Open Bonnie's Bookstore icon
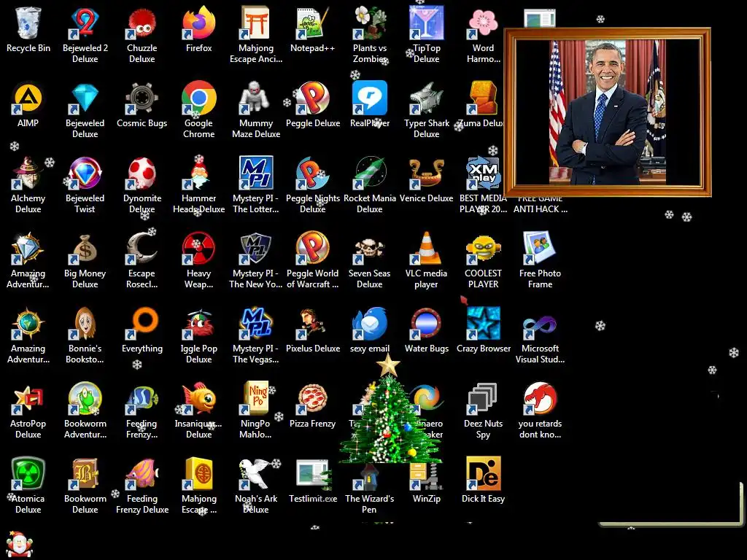Image resolution: width=747 pixels, height=560 pixels. tap(85, 324)
